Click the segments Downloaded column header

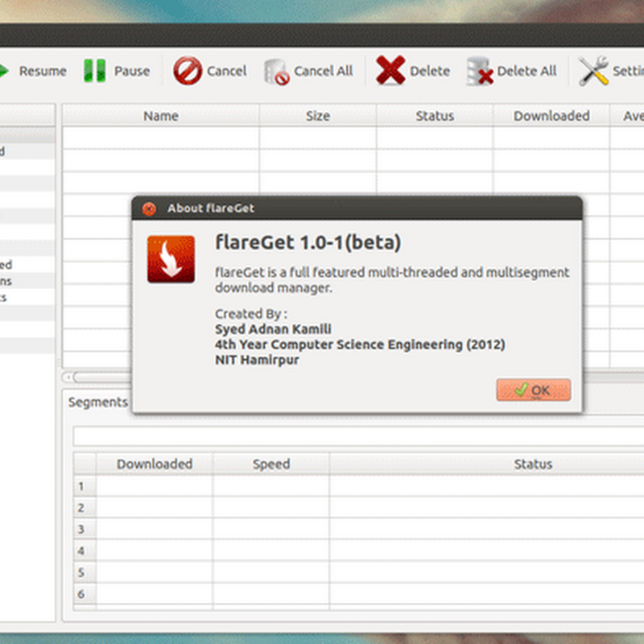click(155, 464)
